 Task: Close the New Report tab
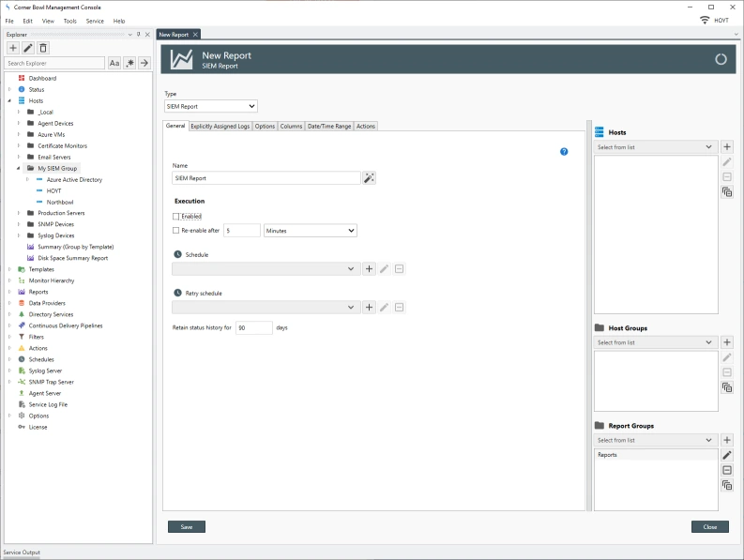(195, 35)
